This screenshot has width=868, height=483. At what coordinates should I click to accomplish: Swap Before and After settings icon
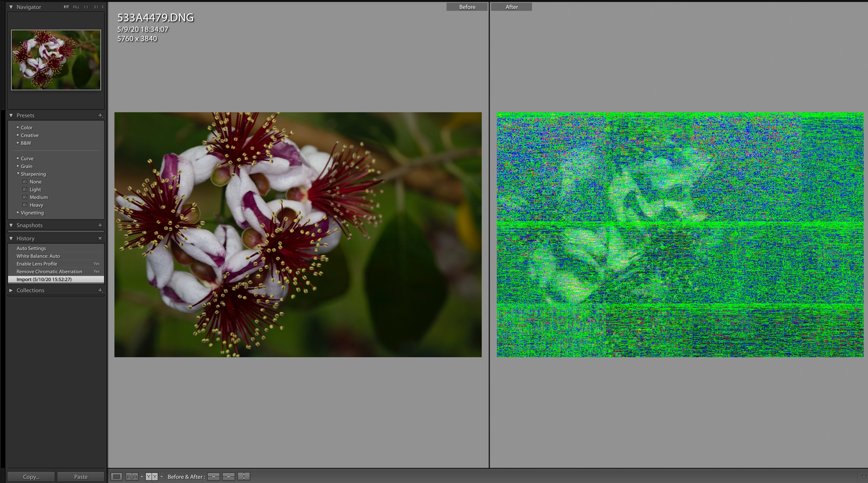click(x=244, y=477)
